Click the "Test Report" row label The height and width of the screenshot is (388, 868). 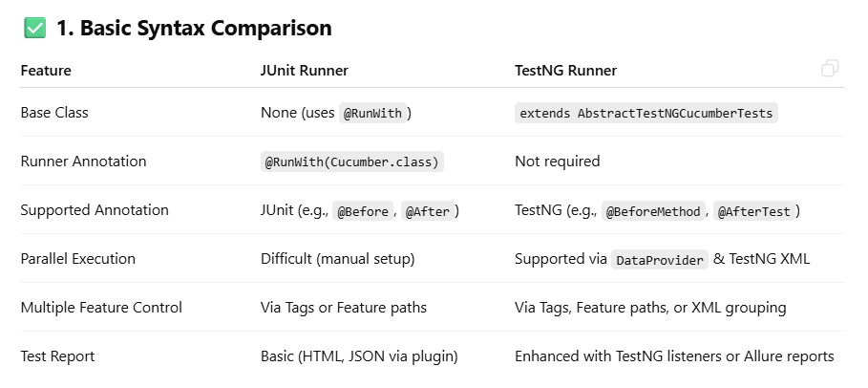tap(57, 356)
